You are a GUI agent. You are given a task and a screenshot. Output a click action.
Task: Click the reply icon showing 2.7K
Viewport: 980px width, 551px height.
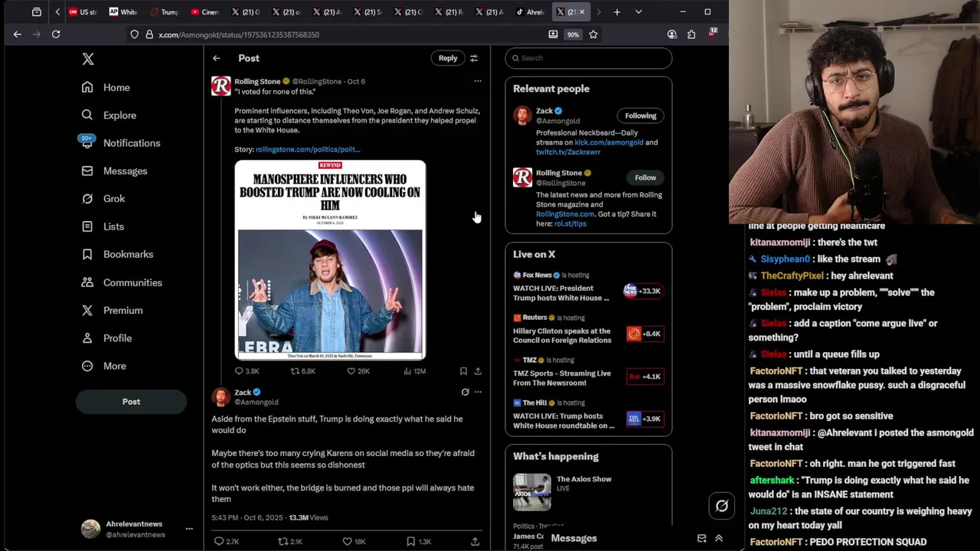click(x=219, y=541)
